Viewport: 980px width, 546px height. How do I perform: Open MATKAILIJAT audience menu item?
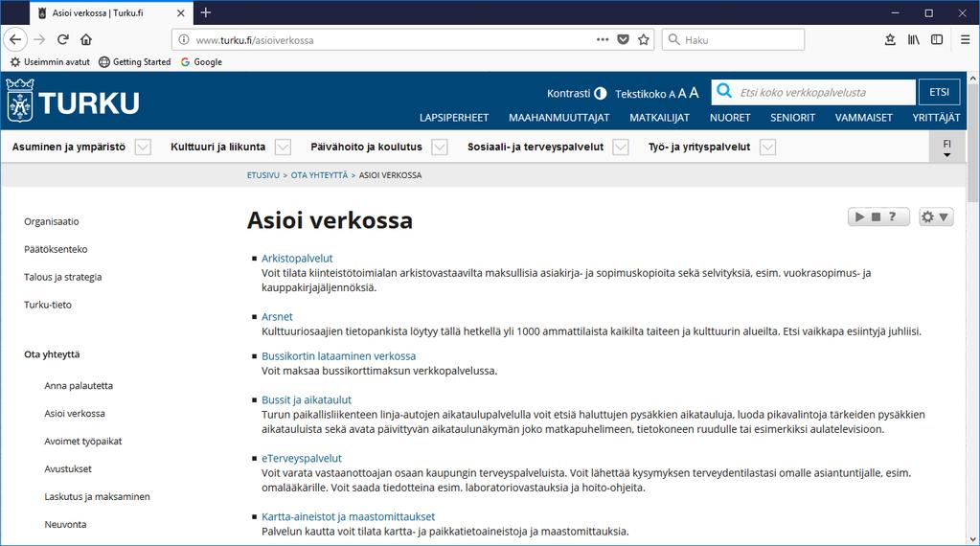click(659, 118)
